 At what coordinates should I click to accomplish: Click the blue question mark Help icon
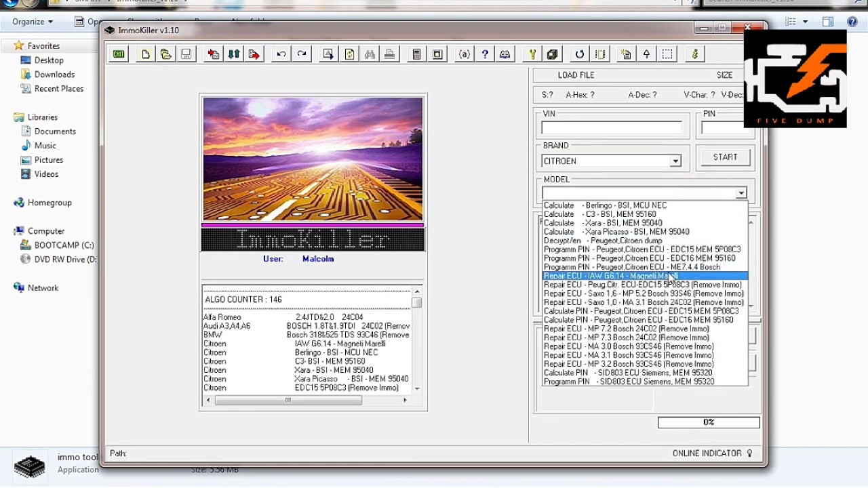tap(485, 54)
